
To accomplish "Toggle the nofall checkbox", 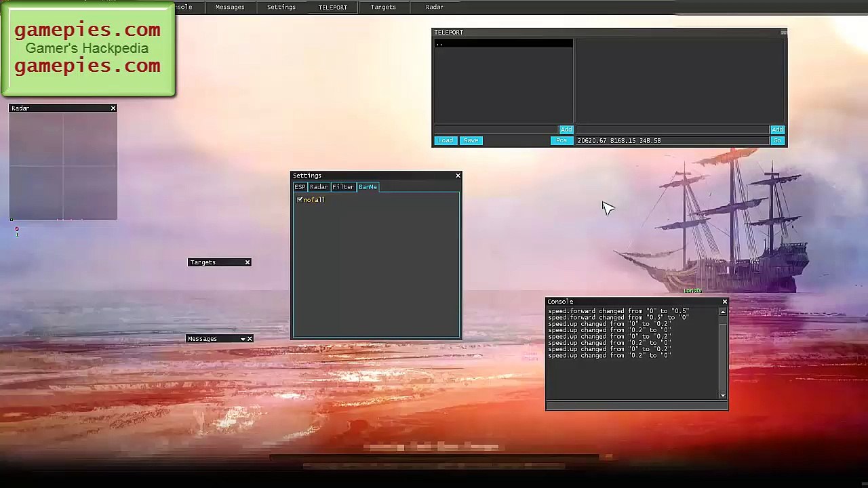I will [x=300, y=200].
